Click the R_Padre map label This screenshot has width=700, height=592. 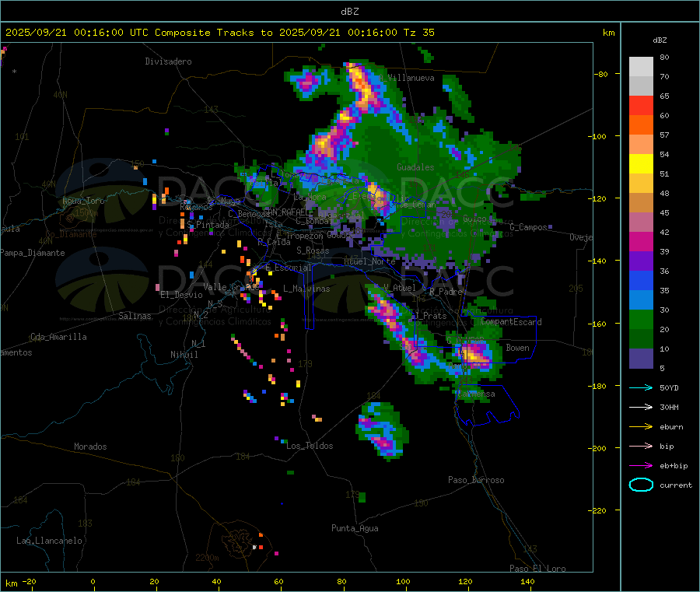[446, 292]
